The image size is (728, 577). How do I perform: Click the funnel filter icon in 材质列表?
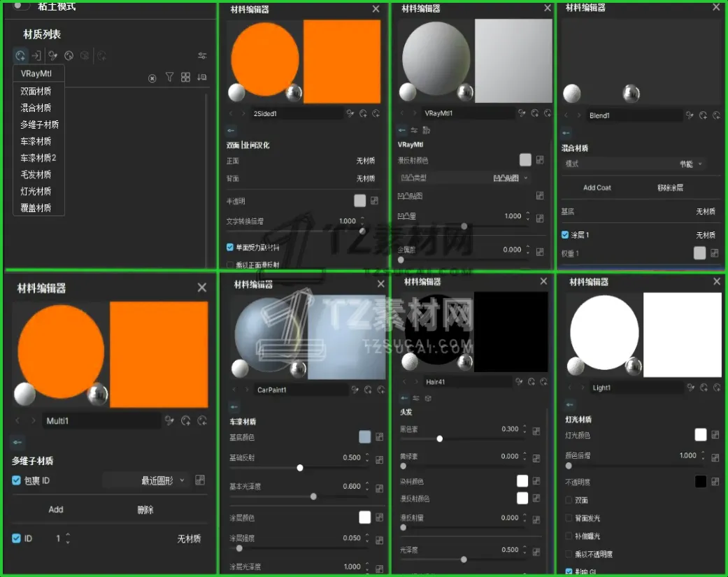pyautogui.click(x=169, y=77)
